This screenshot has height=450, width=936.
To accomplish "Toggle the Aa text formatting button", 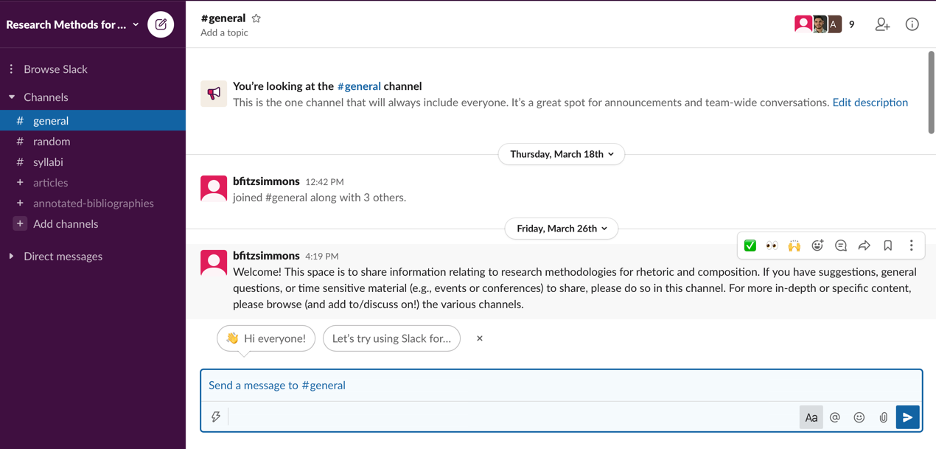I will click(811, 417).
